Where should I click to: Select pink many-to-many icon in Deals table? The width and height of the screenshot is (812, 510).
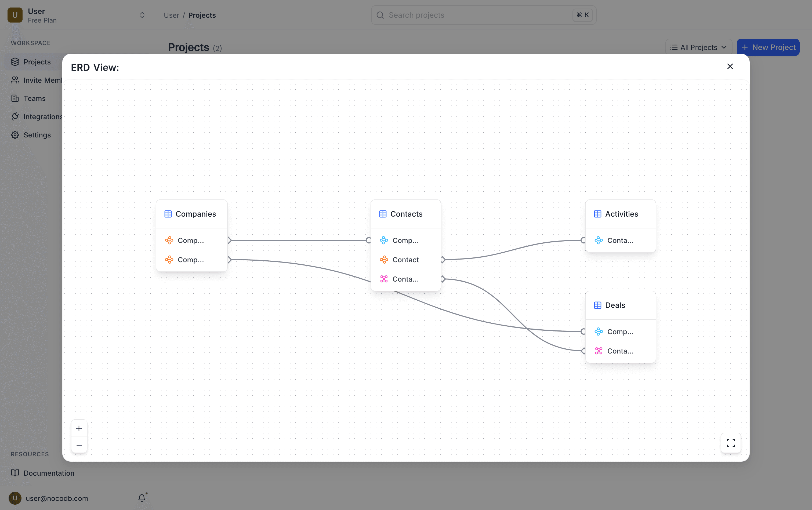point(599,351)
